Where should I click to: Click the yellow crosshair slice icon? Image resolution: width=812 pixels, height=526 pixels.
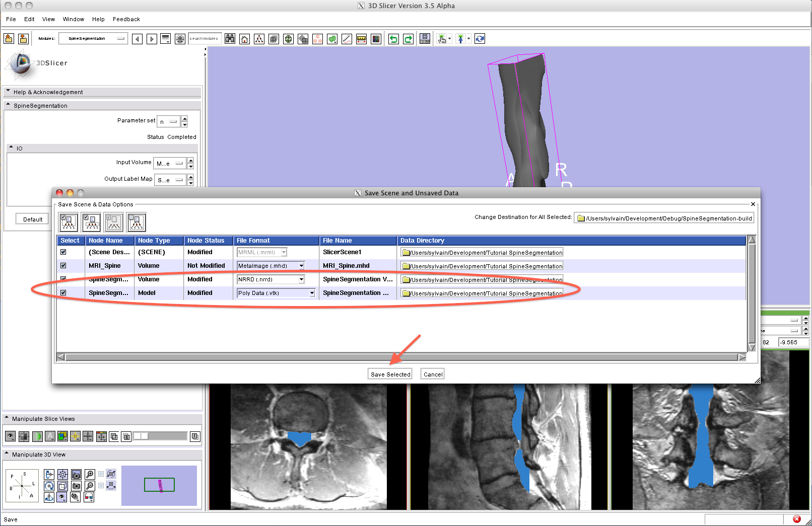tap(75, 436)
